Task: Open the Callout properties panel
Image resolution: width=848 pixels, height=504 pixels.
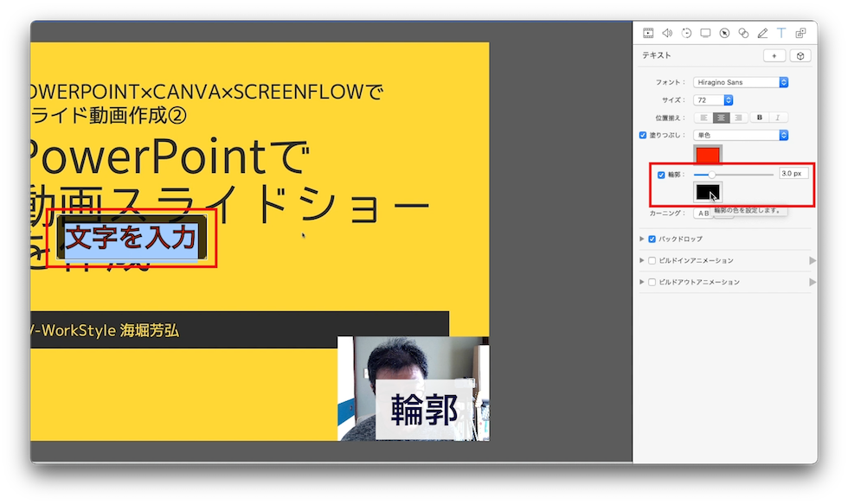Action: click(724, 32)
